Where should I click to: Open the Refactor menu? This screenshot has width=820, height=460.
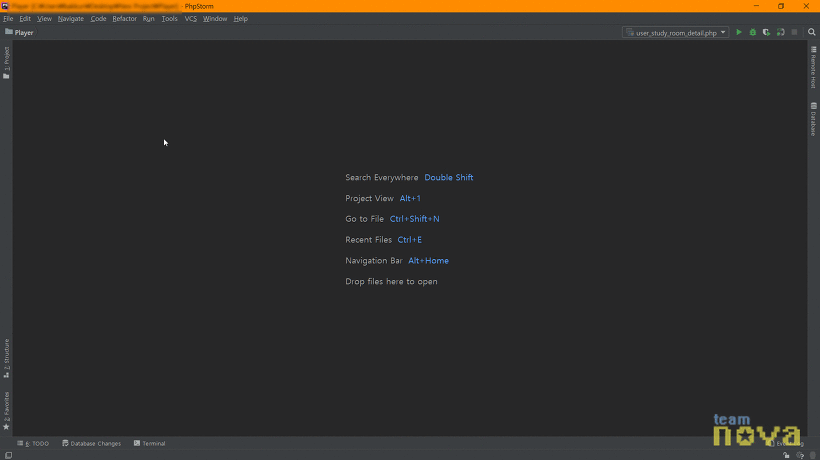124,19
